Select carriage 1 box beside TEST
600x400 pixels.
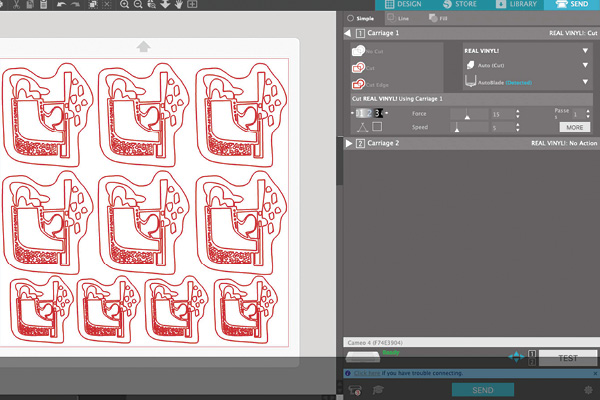click(532, 353)
